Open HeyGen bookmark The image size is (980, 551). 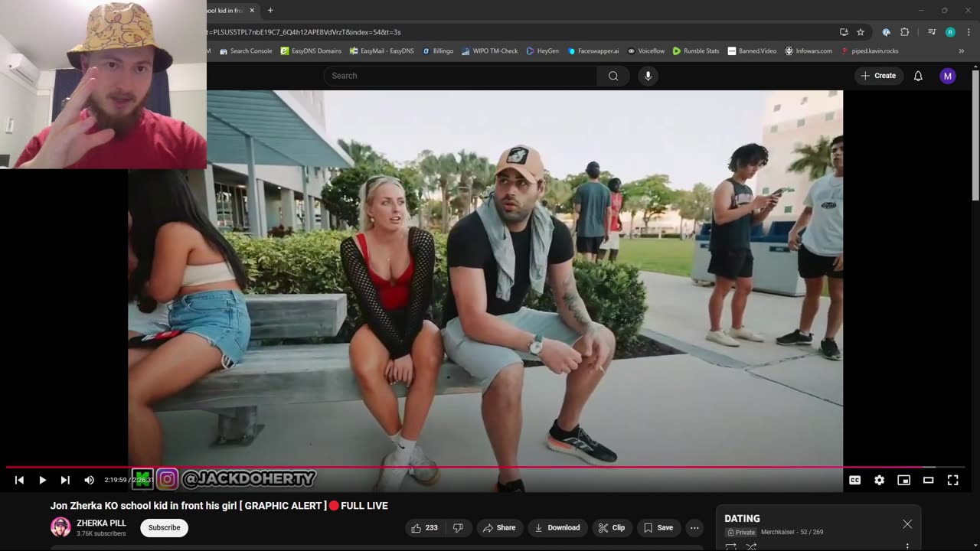pos(542,51)
